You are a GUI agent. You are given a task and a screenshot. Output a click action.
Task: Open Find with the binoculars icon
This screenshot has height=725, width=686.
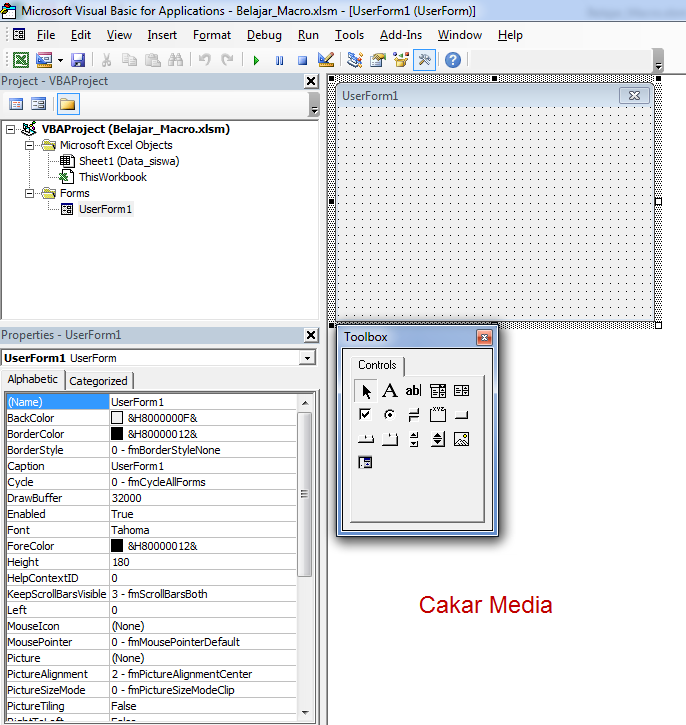[x=176, y=60]
